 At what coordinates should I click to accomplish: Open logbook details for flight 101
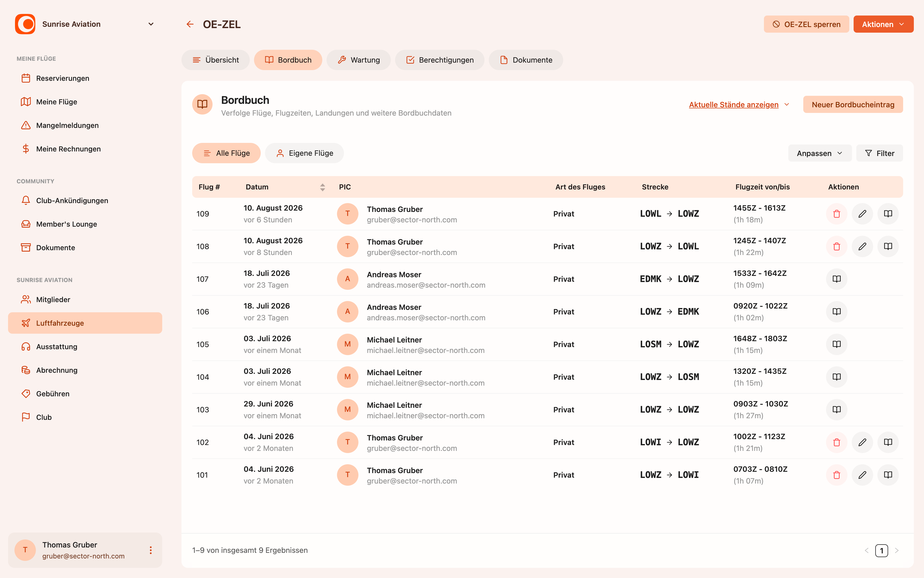888,475
